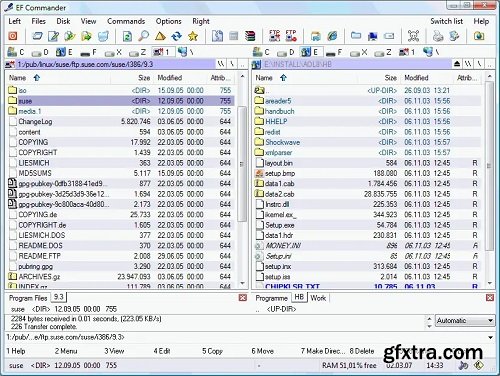Select drive C in left panel

coord(16,52)
